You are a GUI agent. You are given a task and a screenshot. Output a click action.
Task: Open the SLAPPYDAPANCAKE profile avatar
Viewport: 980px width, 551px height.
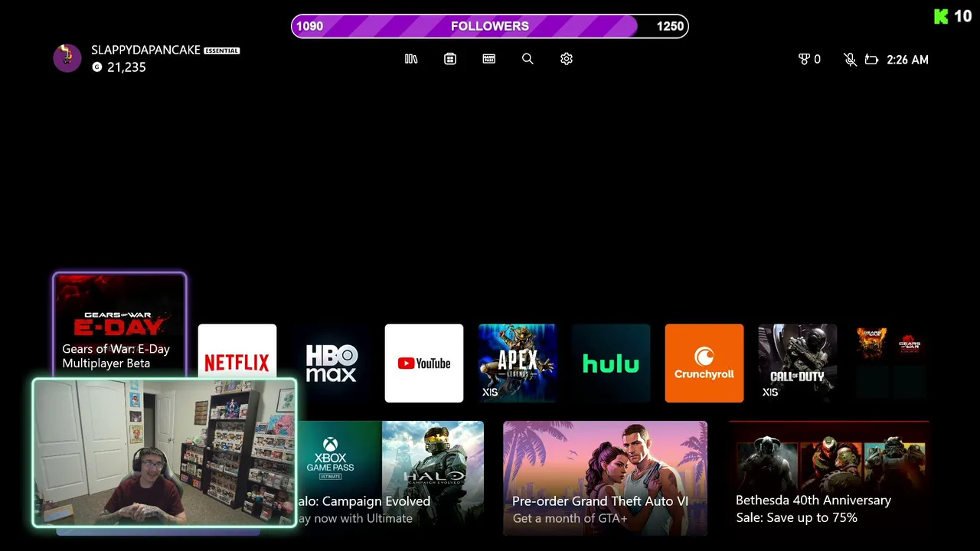click(67, 58)
